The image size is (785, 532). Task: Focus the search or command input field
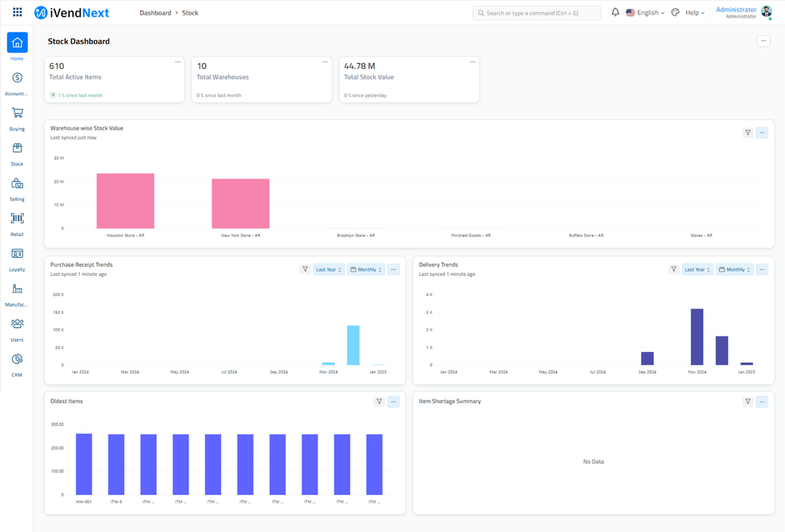[x=537, y=13]
